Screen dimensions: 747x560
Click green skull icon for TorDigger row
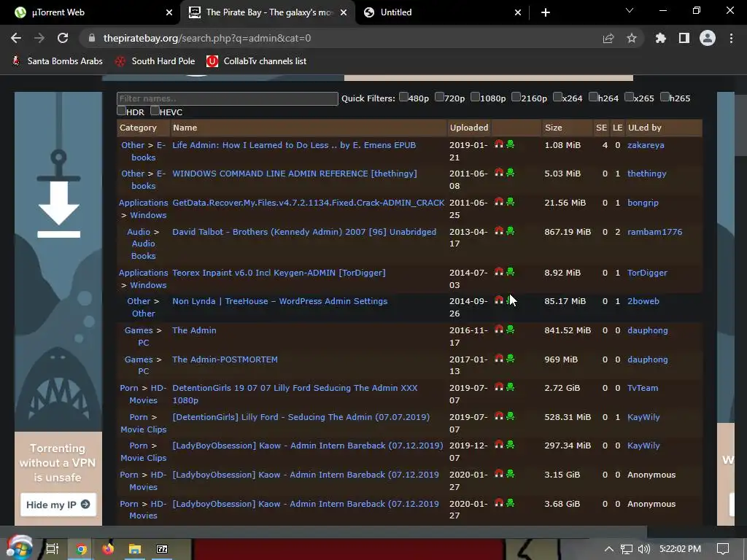tap(510, 271)
